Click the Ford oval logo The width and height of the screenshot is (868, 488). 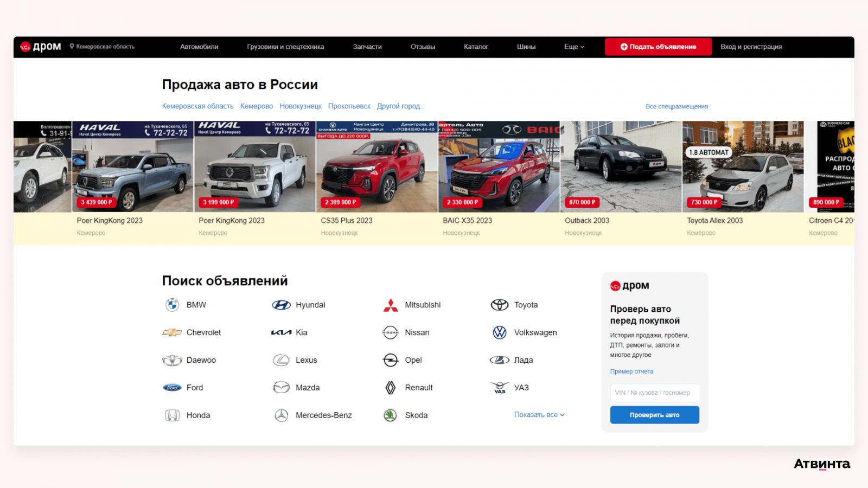click(x=173, y=388)
